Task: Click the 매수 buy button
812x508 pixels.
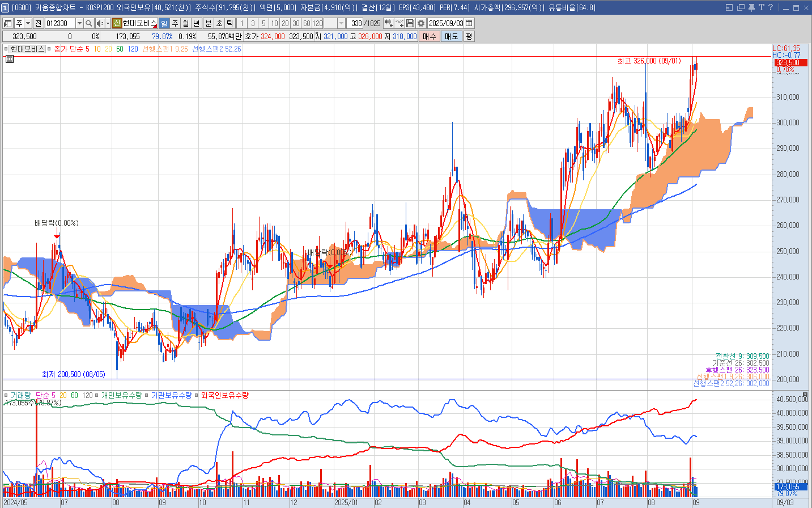Action: click(x=430, y=36)
